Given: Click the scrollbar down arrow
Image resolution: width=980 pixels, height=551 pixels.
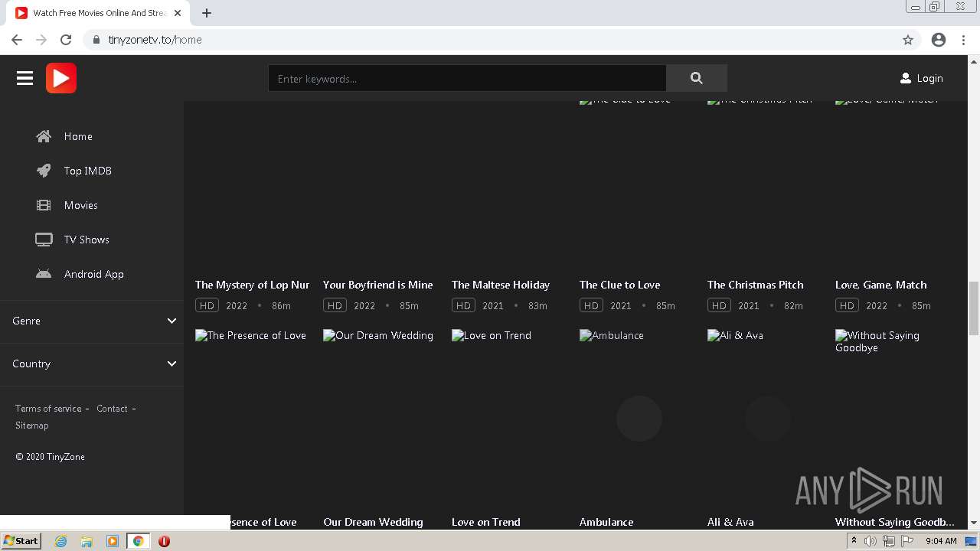Looking at the screenshot, I should (974, 523).
